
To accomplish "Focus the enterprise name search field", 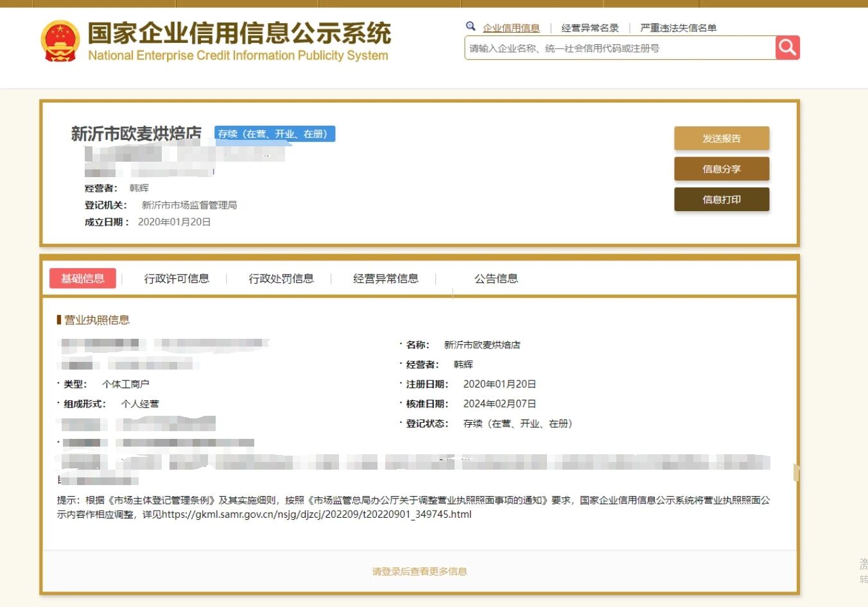I will [x=620, y=48].
